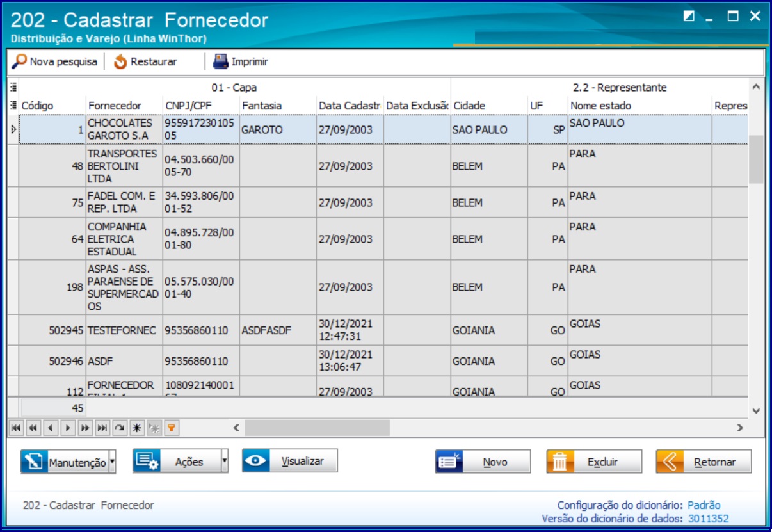Select the 01 - Capa band header
The height and width of the screenshot is (532, 772).
(x=235, y=87)
